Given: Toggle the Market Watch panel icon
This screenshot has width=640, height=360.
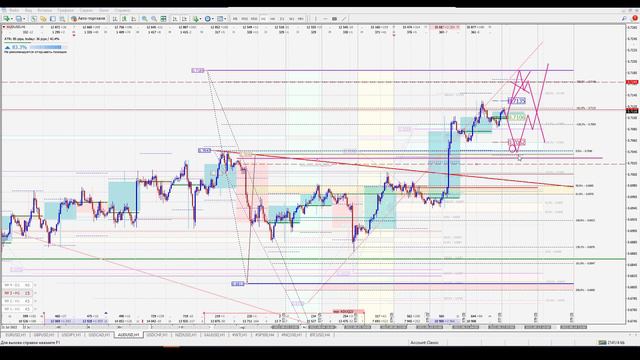Looking at the screenshot, I should (34, 19).
